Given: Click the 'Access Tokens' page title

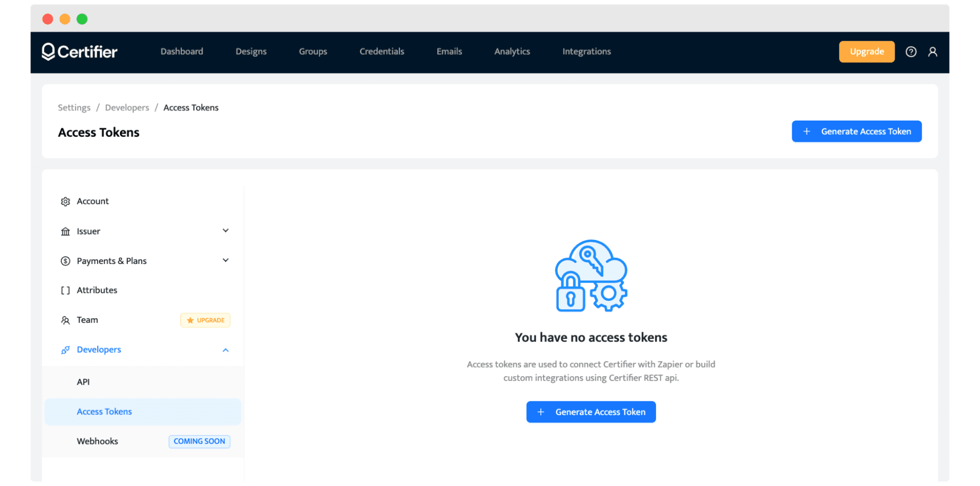Looking at the screenshot, I should pos(99,133).
